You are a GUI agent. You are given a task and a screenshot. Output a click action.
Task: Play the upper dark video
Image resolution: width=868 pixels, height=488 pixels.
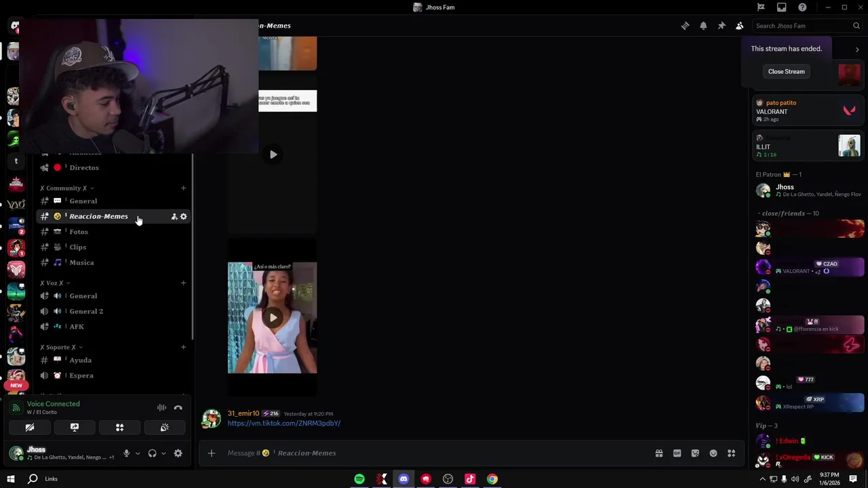click(x=273, y=155)
